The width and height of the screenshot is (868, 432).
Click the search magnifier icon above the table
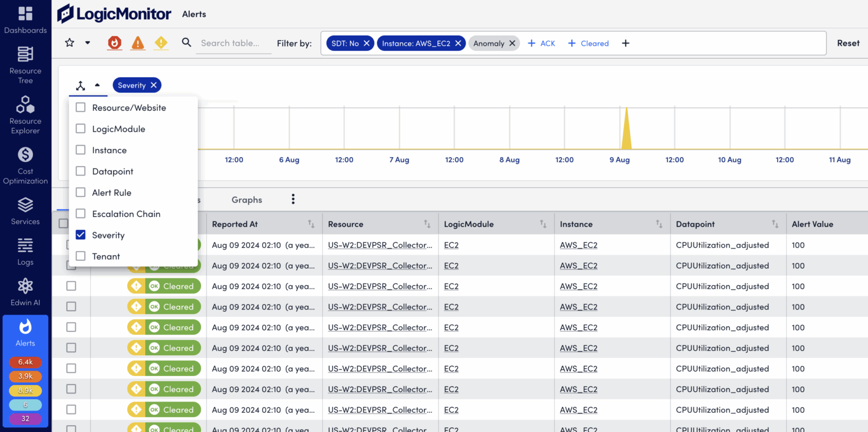click(x=186, y=42)
